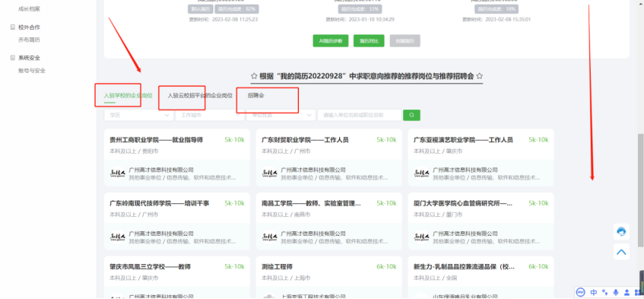The image size is (644, 299).
Task: Click the grey 创建简历 button
Action: (405, 40)
